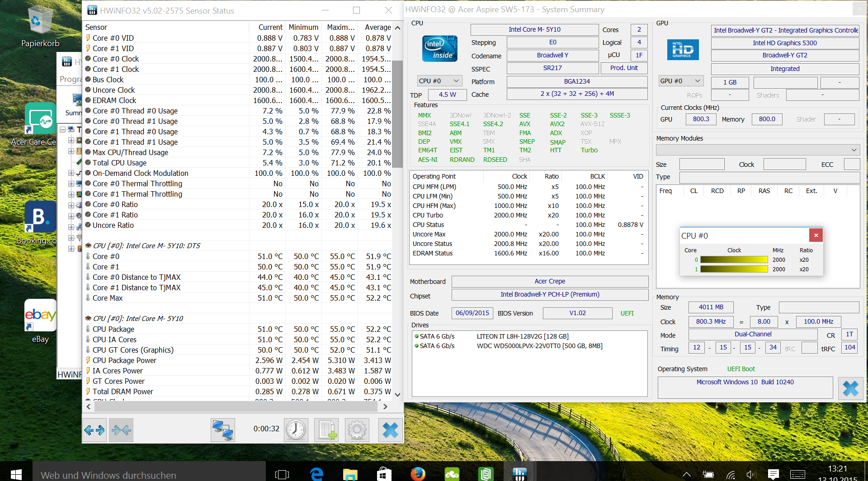Open the volume control in the tray
This screenshot has height=481, width=868.
[751, 475]
